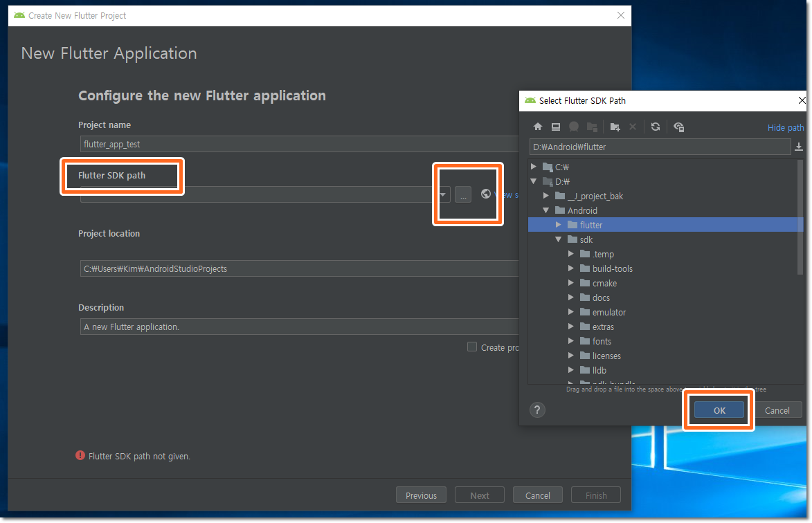Click OK to confirm SDK path
The height and width of the screenshot is (523, 812).
[x=719, y=410]
